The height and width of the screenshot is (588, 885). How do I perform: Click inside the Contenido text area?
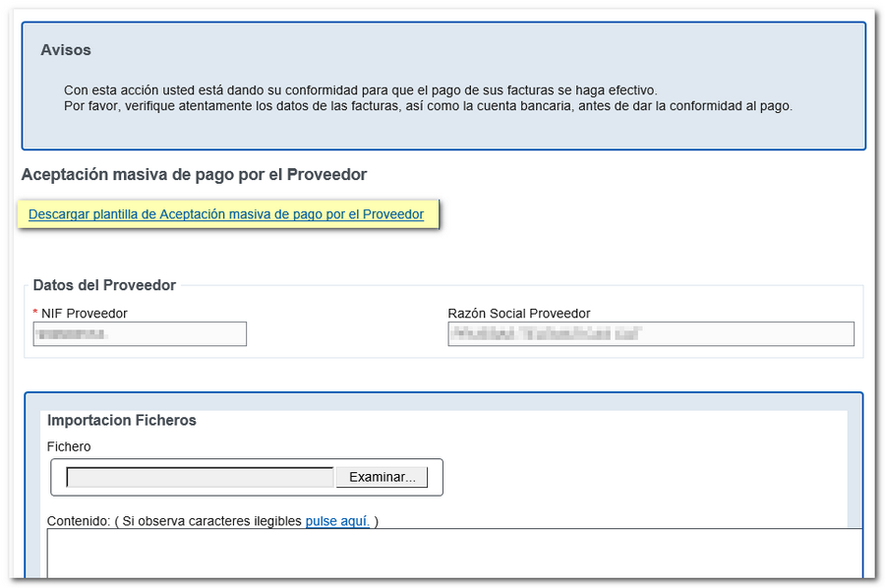(454, 553)
